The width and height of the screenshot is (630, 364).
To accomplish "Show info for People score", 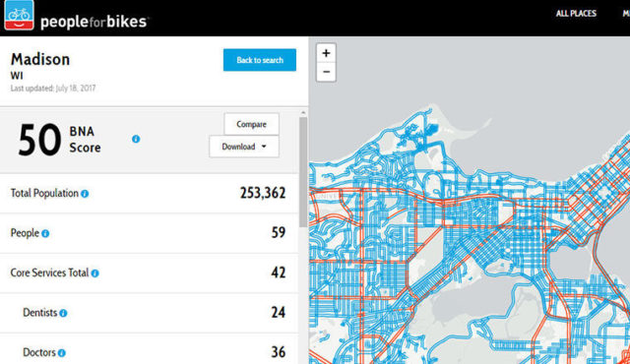I will point(45,233).
